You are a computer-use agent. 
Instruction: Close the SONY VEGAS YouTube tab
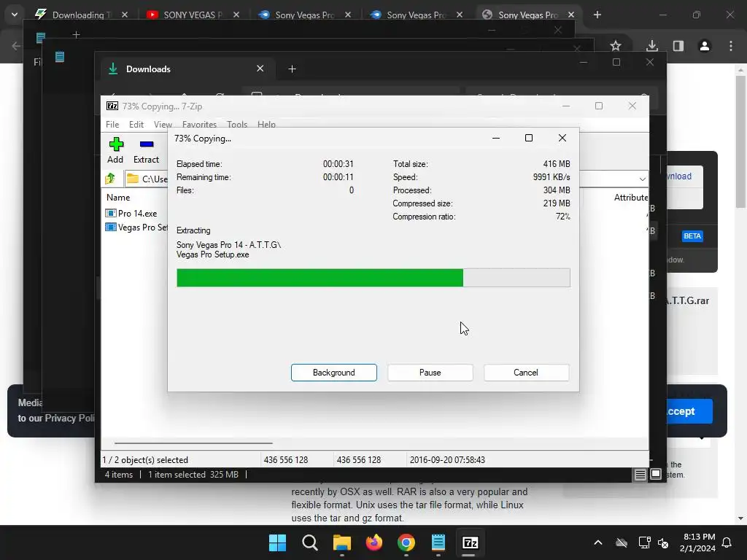(x=236, y=15)
